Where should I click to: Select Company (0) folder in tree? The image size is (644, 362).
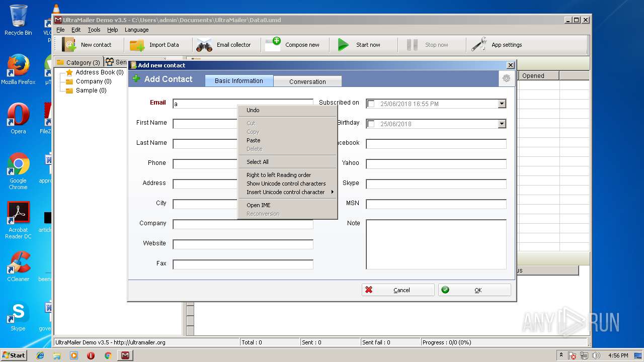coord(94,81)
